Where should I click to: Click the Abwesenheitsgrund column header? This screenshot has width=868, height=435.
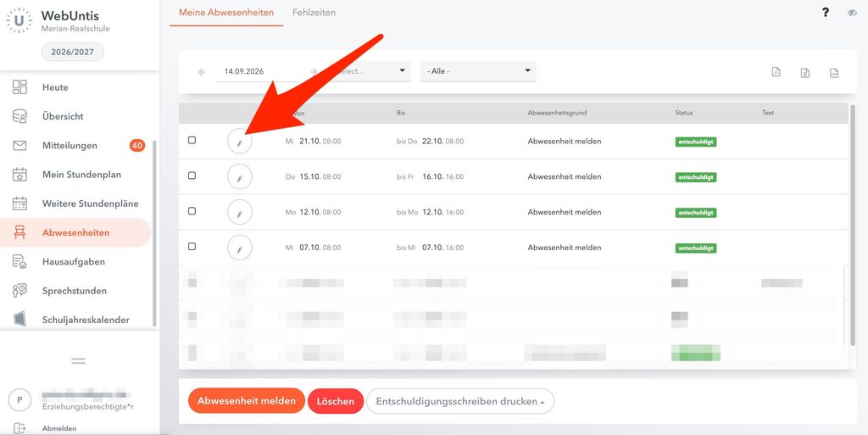point(557,112)
